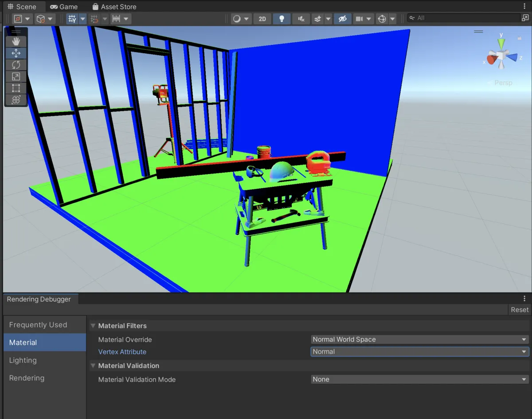
Task: Collapse the Material Filters section
Action: pos(93,326)
